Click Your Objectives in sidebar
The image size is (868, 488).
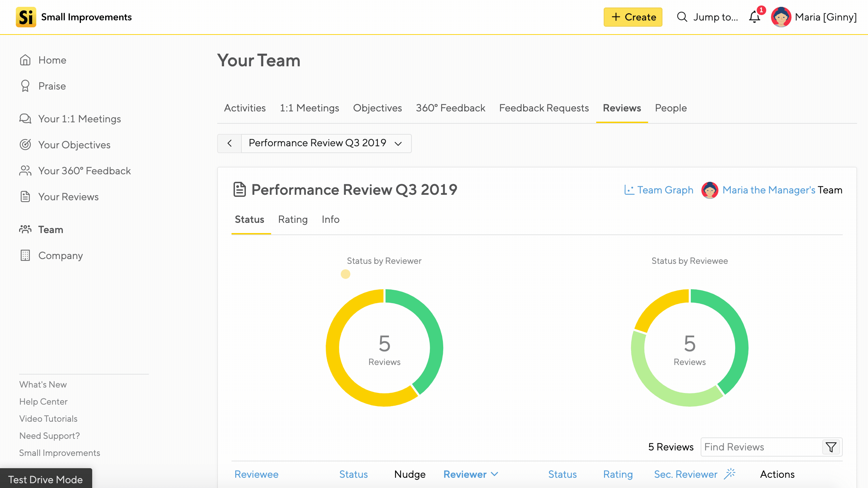click(74, 145)
